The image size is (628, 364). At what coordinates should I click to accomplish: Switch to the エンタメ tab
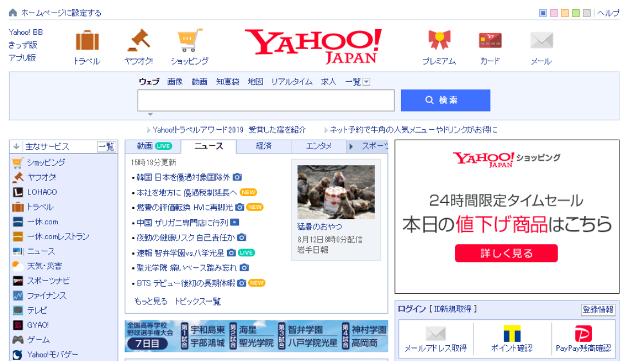319,146
